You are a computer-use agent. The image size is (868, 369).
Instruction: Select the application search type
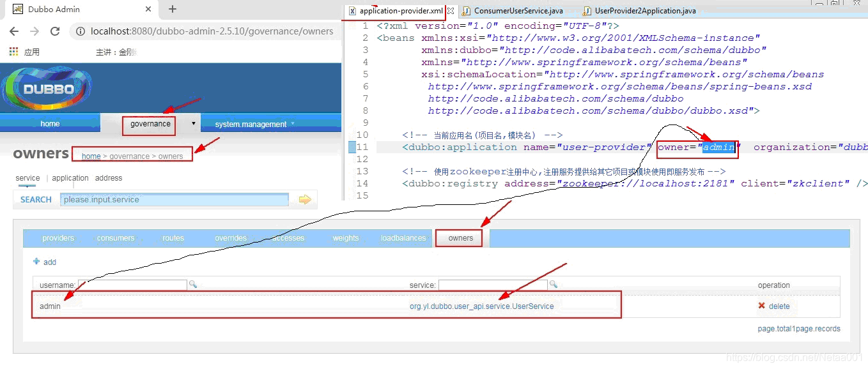click(70, 178)
